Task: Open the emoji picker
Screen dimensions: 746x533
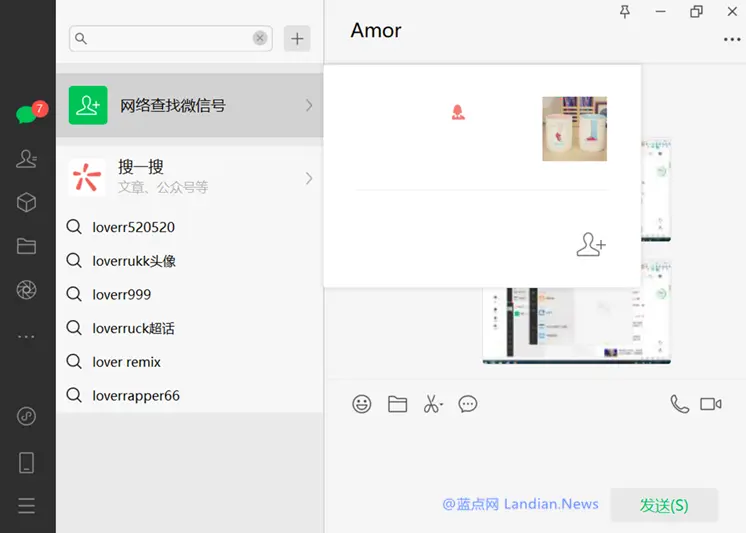Action: 362,404
